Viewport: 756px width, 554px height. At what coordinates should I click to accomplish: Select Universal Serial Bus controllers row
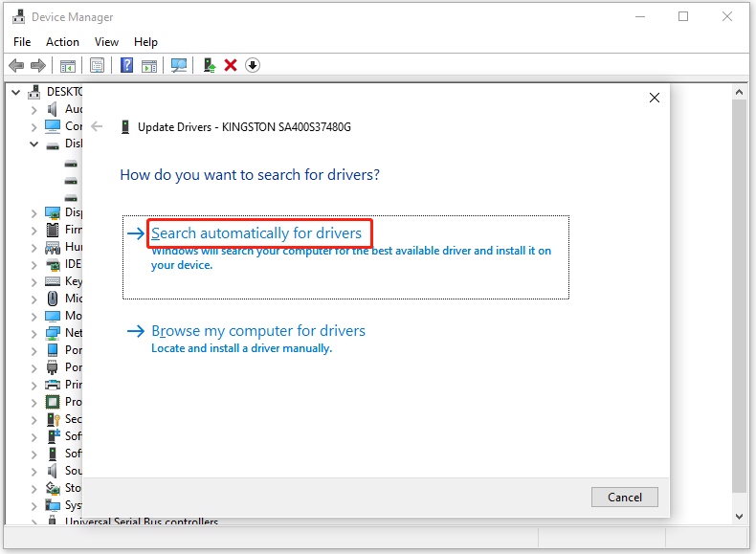(142, 521)
